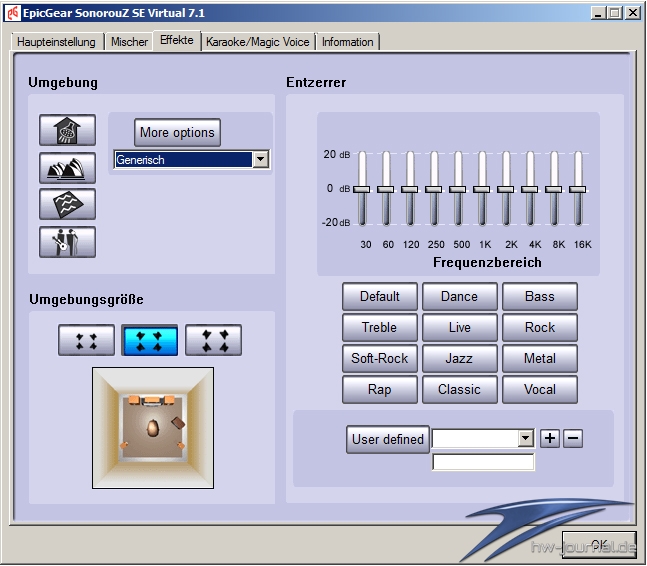Click the User defined button
The height and width of the screenshot is (566, 647).
click(x=388, y=439)
